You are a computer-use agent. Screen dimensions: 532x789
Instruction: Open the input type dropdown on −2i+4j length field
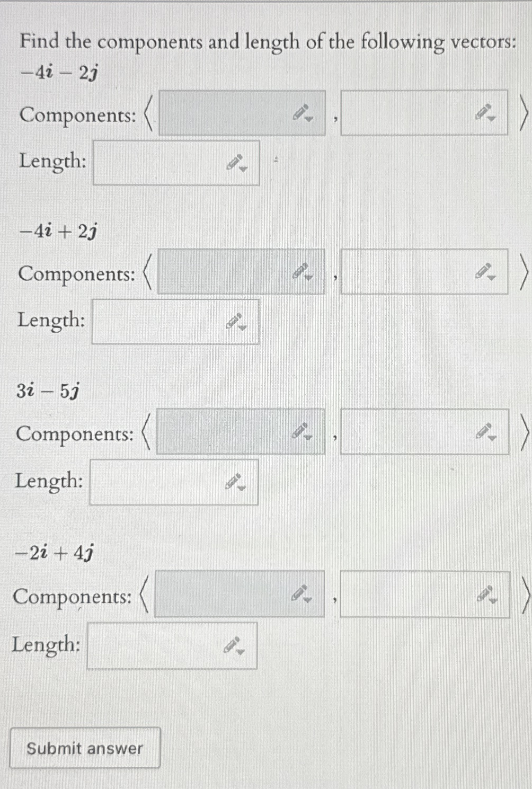pyautogui.click(x=241, y=653)
